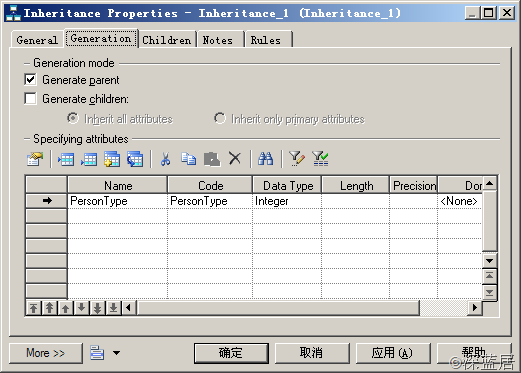
Task: Click the More >> button
Action: [46, 353]
